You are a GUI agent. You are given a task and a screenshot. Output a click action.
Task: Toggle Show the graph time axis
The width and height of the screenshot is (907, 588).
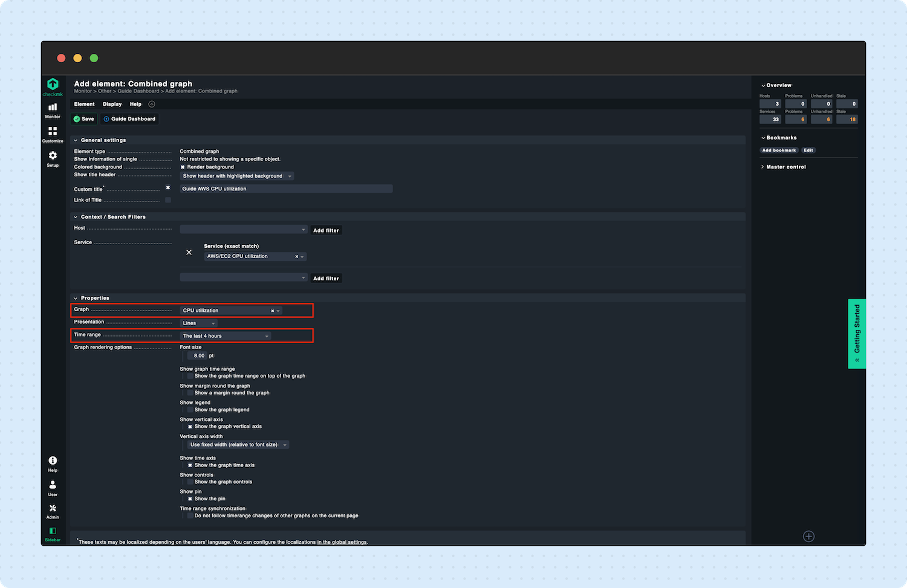pyautogui.click(x=190, y=465)
